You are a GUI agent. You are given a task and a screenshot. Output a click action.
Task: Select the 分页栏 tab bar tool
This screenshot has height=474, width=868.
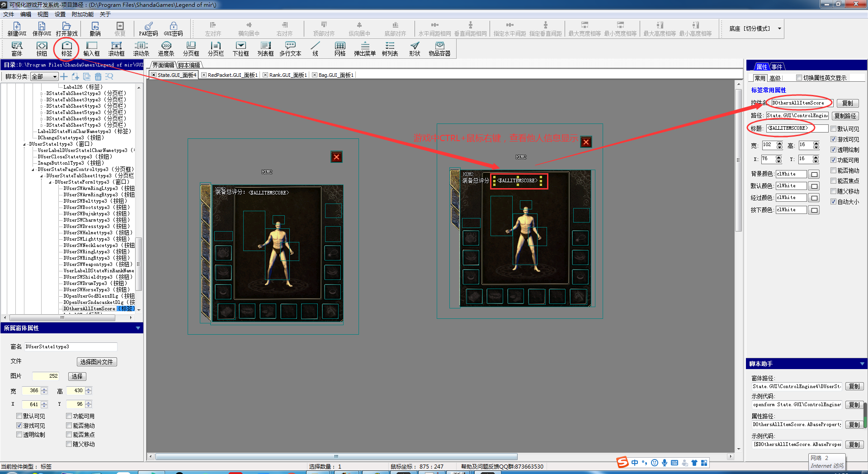click(216, 49)
